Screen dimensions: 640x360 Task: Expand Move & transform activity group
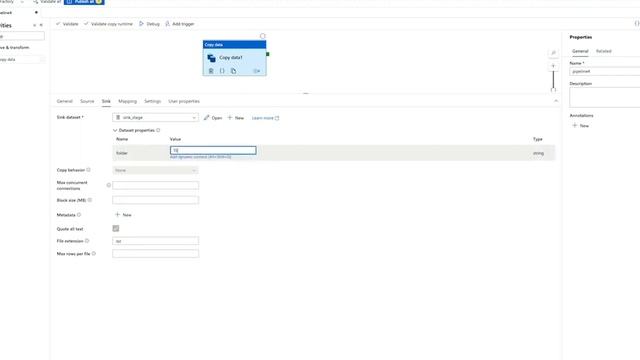point(15,47)
